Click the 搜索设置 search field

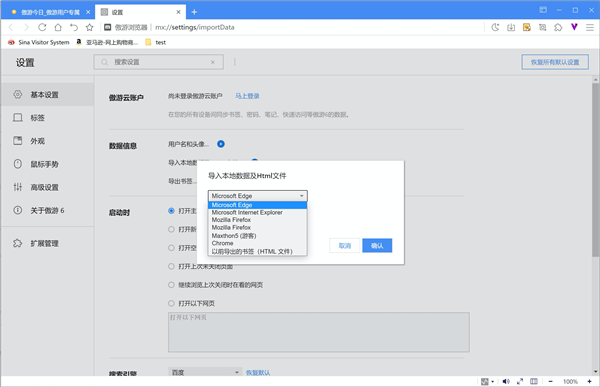click(158, 62)
